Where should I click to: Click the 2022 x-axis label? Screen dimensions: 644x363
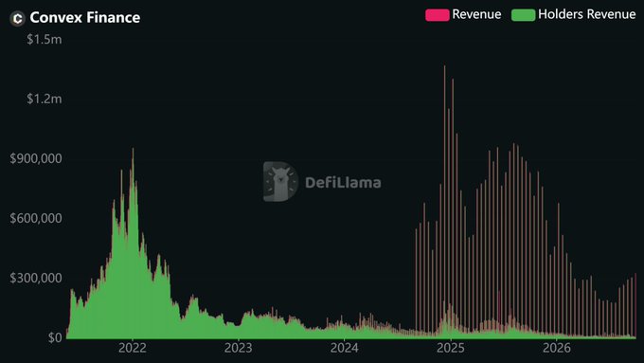click(133, 348)
